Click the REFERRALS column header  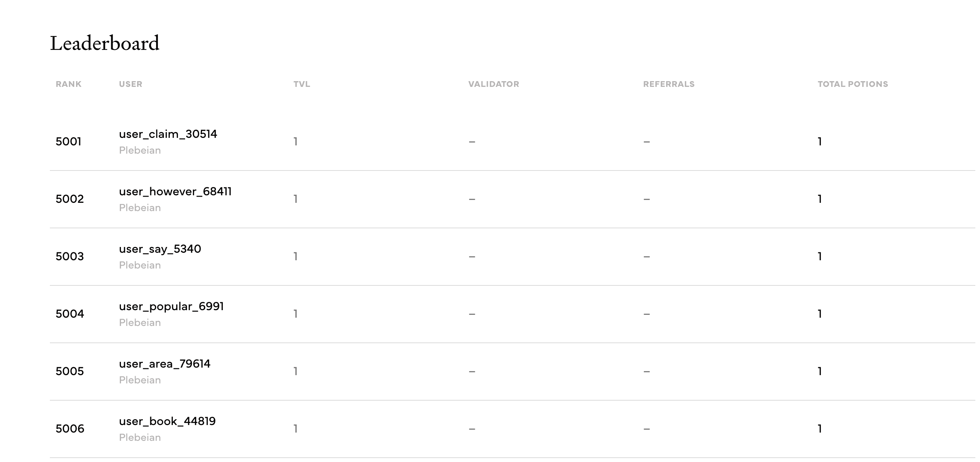669,84
